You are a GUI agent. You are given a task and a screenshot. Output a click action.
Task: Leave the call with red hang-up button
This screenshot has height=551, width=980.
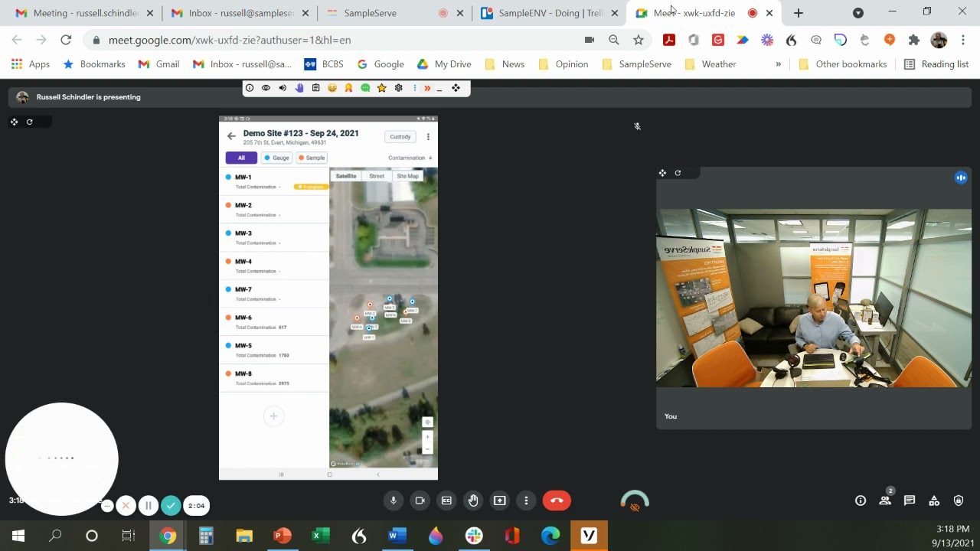[x=557, y=500]
